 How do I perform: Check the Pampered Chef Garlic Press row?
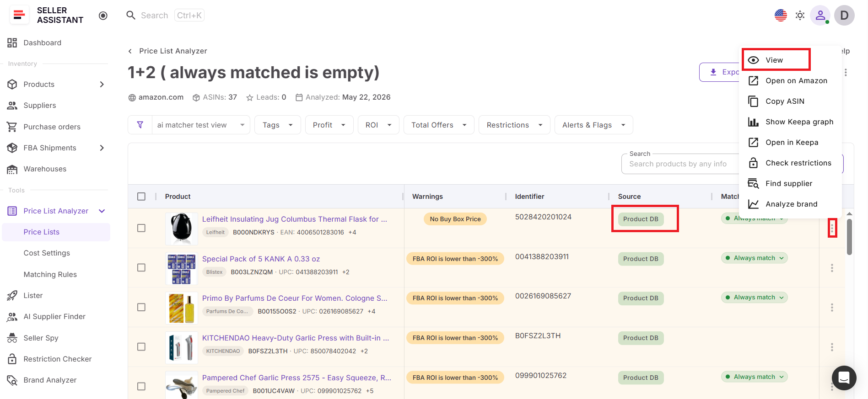[x=141, y=387]
